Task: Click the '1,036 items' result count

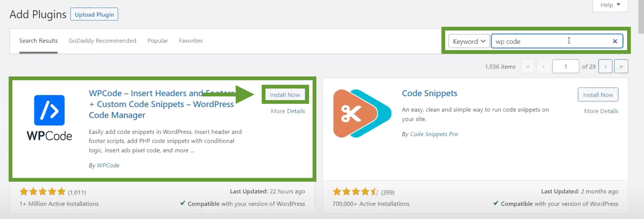Action: coord(500,67)
